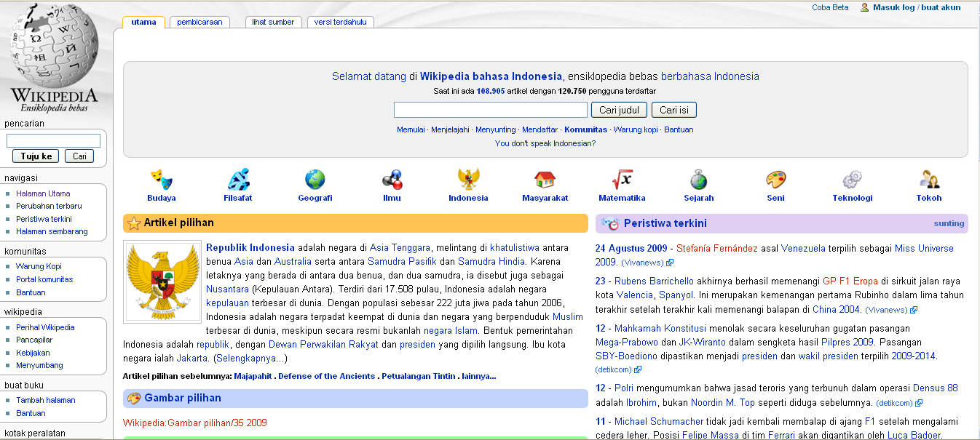Screen dimensions: 980x440
Task: Open Warung Kopi in komunitas sidebar
Action: point(39,266)
